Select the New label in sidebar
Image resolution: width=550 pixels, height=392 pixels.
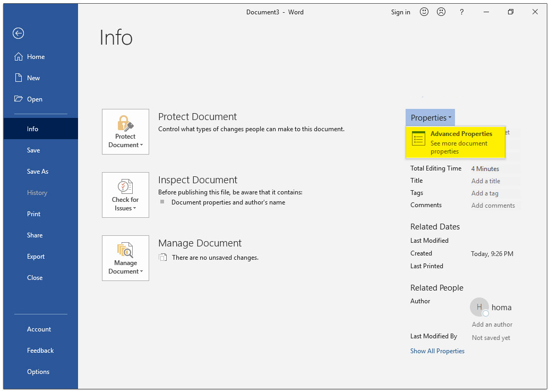click(33, 78)
